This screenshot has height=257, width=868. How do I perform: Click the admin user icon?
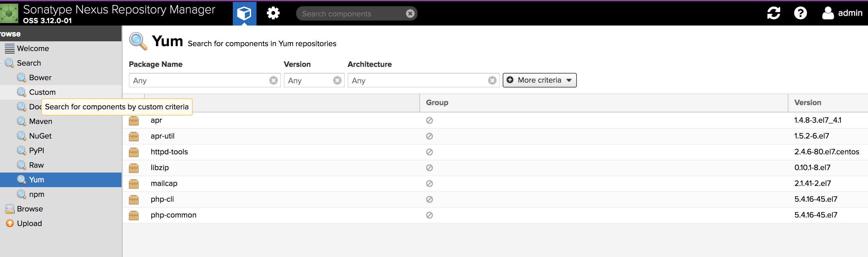[828, 13]
